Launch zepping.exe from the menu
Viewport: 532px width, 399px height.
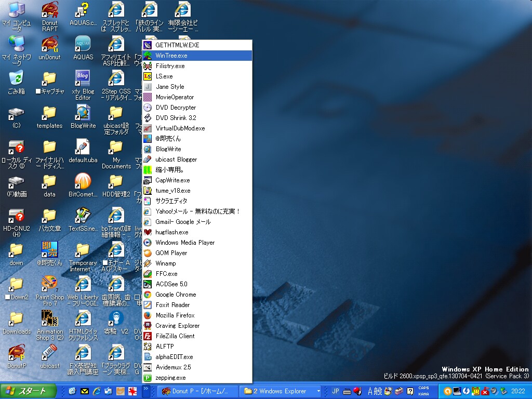(197, 377)
